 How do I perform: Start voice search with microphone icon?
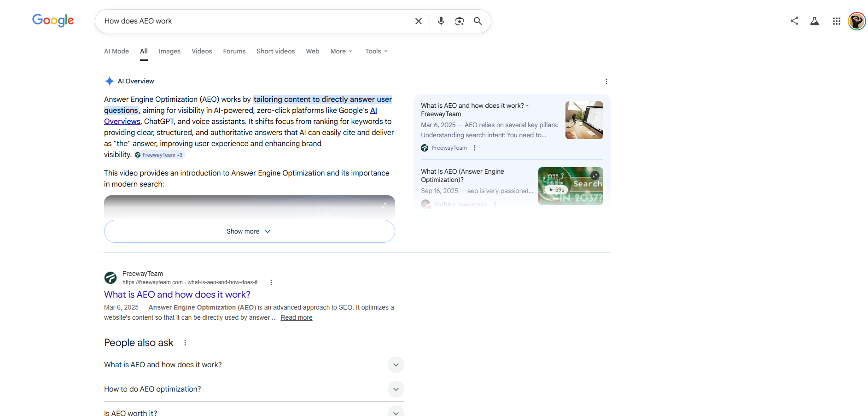pos(441,21)
